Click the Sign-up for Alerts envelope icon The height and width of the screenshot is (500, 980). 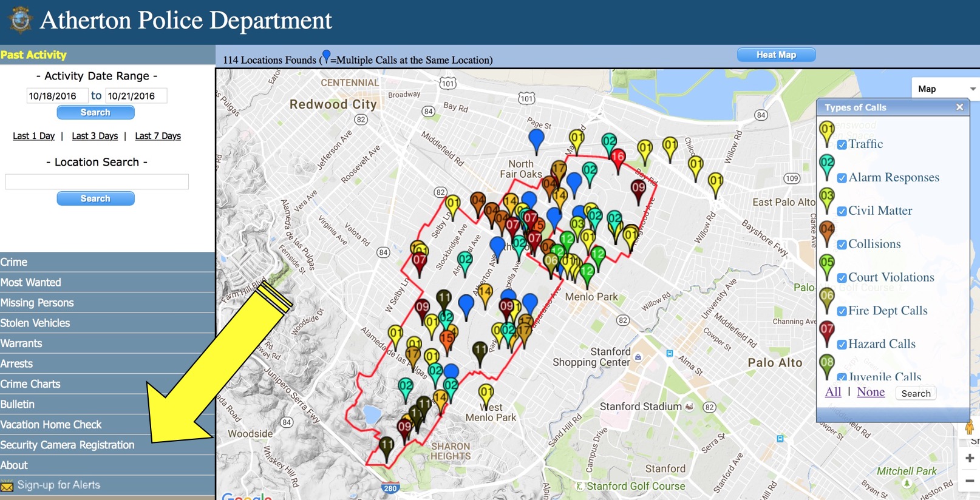(7, 486)
